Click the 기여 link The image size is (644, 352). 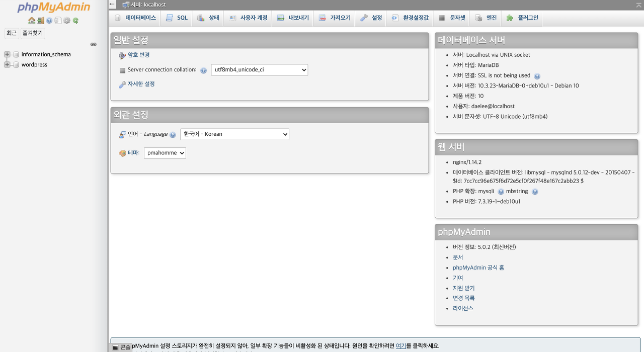[458, 278]
